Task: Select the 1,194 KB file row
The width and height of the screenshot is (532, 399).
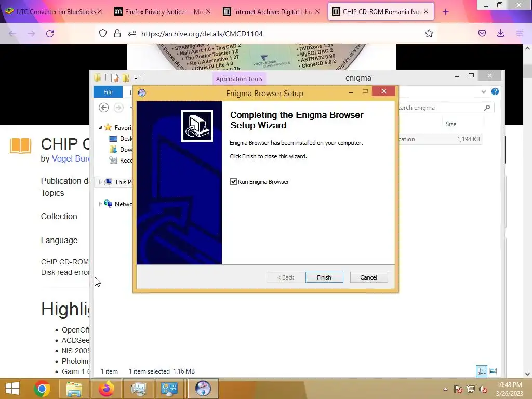Action: [440, 139]
